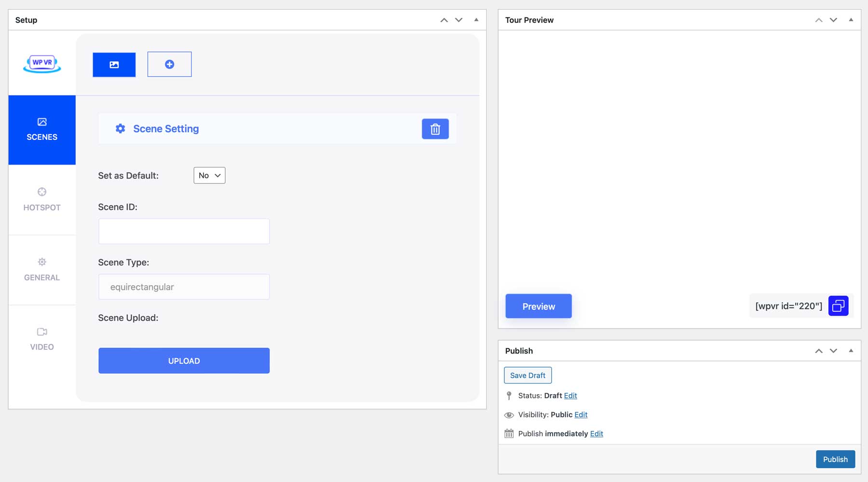Screen dimensions: 868x482
Task: Toggle the Tour Preview panel triangle
Action: [x=851, y=20]
